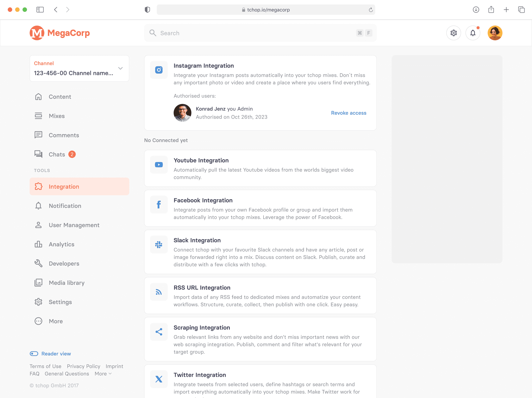Expand the More sidebar item

55,321
